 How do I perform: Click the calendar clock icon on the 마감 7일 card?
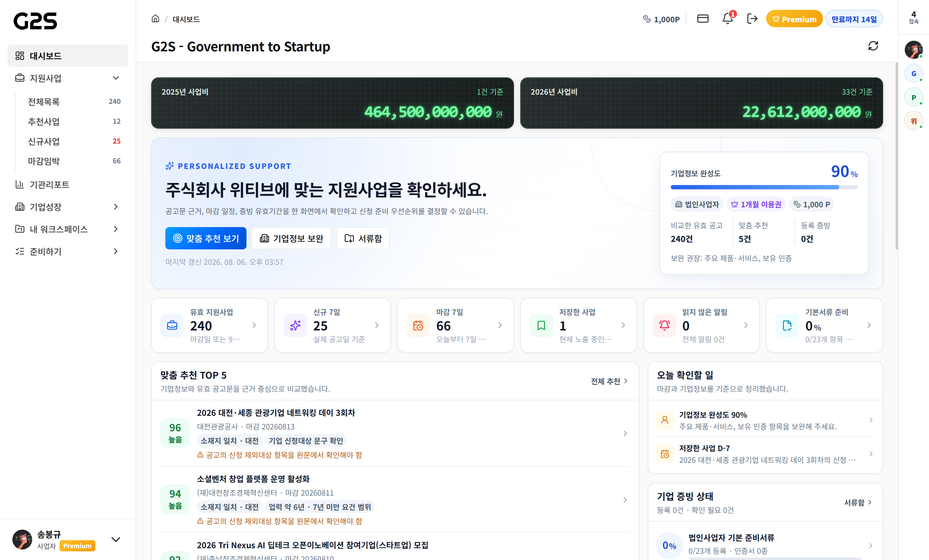click(x=418, y=325)
